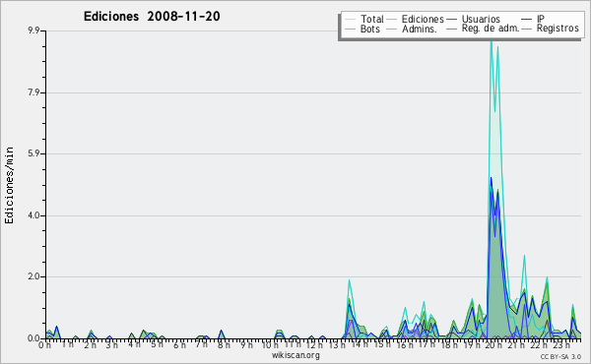Click the Reg. de adm. legend entry
Screen dimensions: 591x364
pos(491,29)
